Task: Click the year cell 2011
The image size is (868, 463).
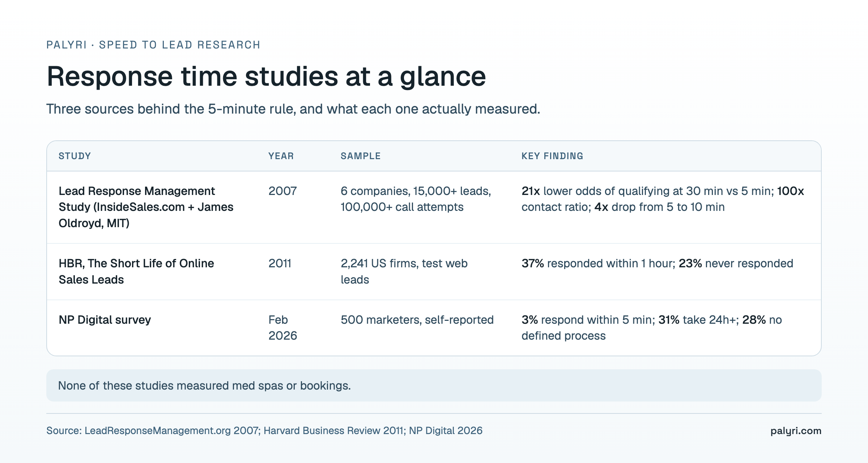Action: [280, 263]
